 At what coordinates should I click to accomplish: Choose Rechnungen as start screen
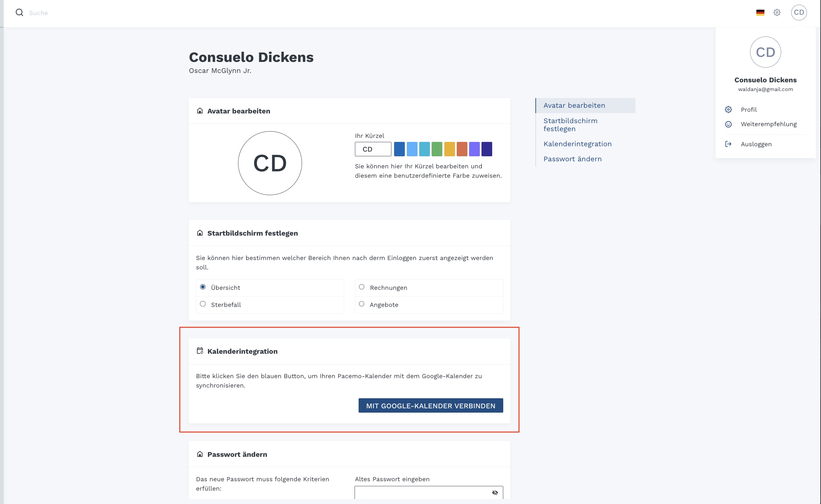click(x=362, y=287)
